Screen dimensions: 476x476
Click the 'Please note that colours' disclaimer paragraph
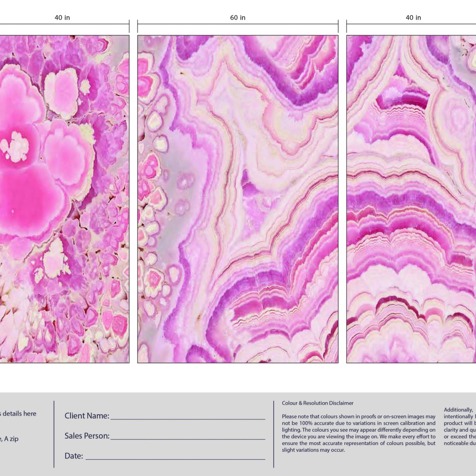pyautogui.click(x=358, y=433)
